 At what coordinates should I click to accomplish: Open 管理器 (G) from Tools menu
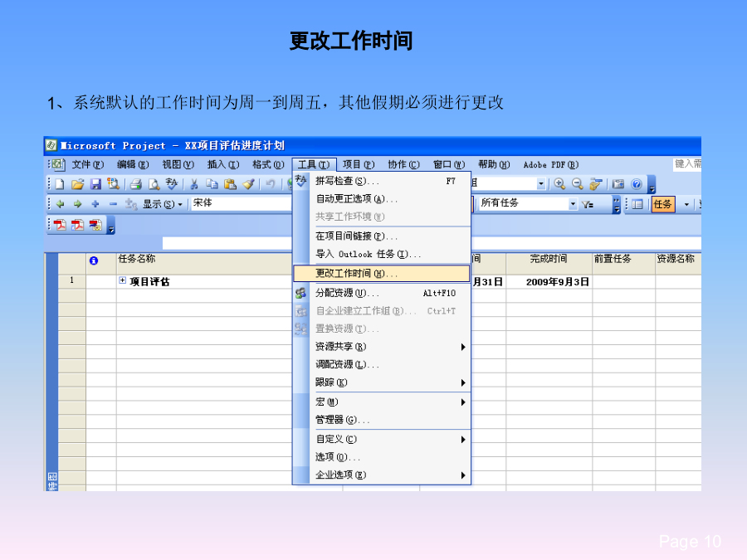[x=382, y=420]
